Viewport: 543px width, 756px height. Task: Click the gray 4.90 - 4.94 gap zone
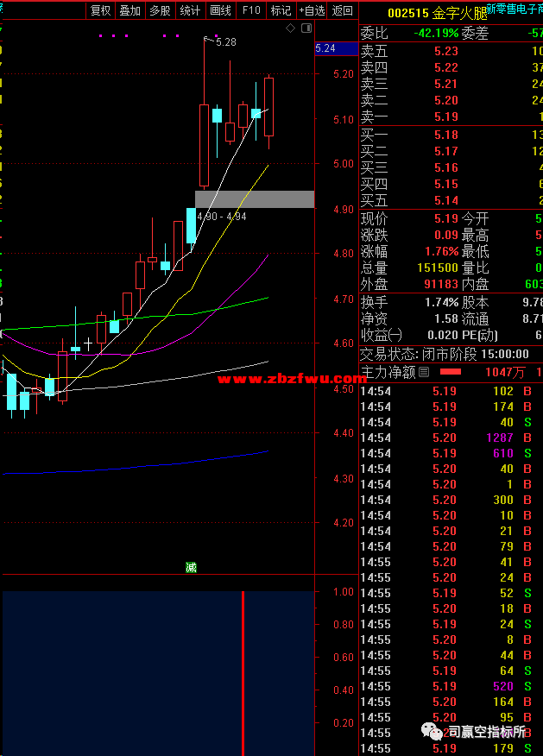click(x=255, y=199)
